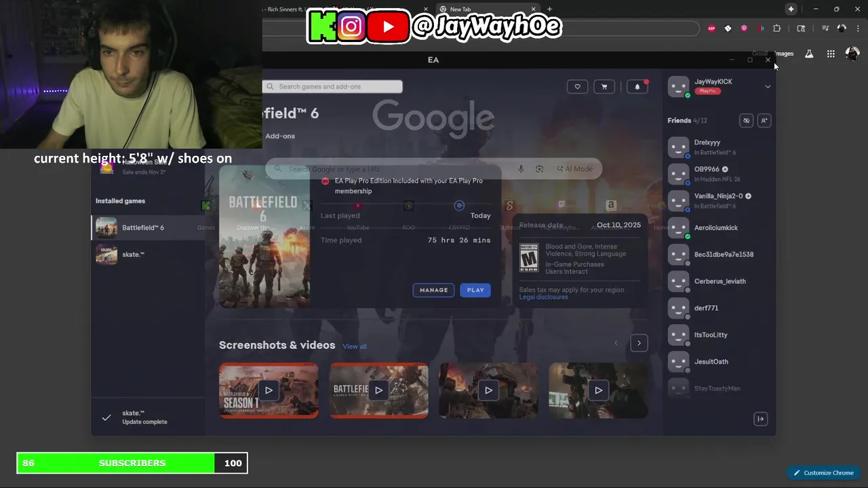Play the second Battlefield video thumbnail

pyautogui.click(x=378, y=390)
